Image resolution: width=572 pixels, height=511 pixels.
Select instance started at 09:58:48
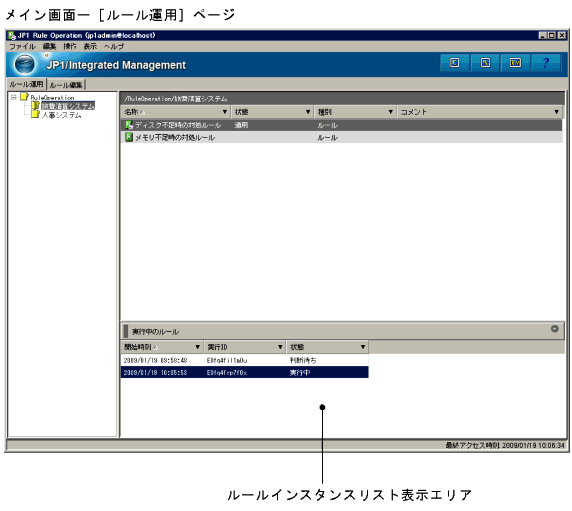[x=155, y=360]
